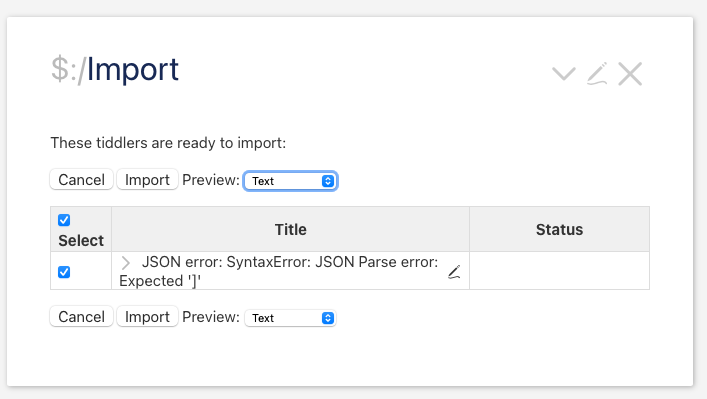The width and height of the screenshot is (707, 399).
Task: Click the JSON error SyntaxError title text
Action: (x=279, y=271)
